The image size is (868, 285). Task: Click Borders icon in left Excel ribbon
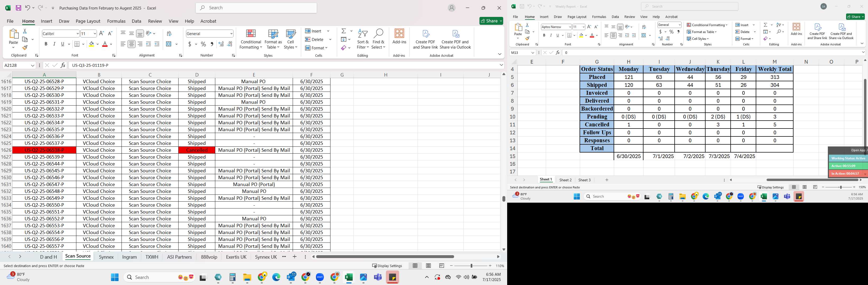tap(77, 44)
